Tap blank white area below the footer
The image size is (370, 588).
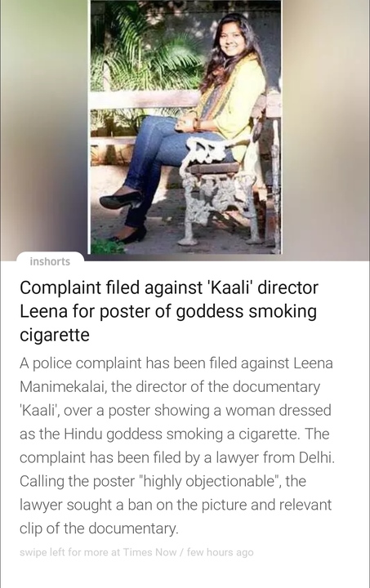coord(185,574)
